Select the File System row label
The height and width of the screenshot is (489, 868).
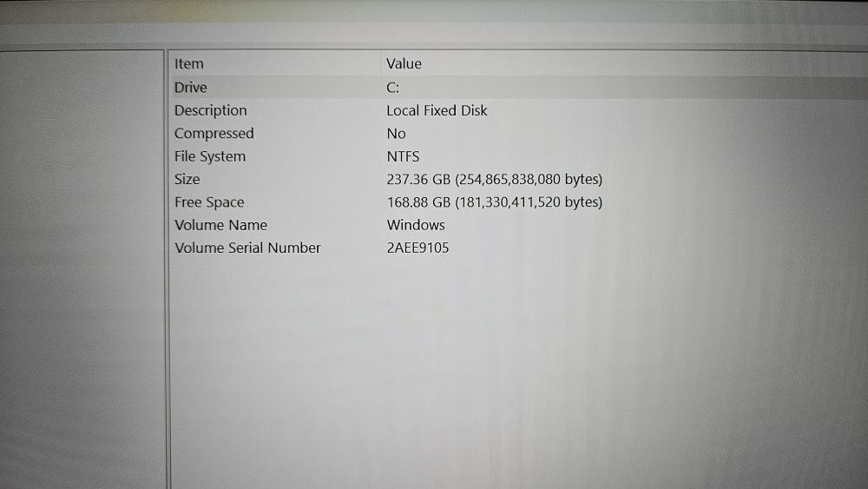(x=210, y=156)
